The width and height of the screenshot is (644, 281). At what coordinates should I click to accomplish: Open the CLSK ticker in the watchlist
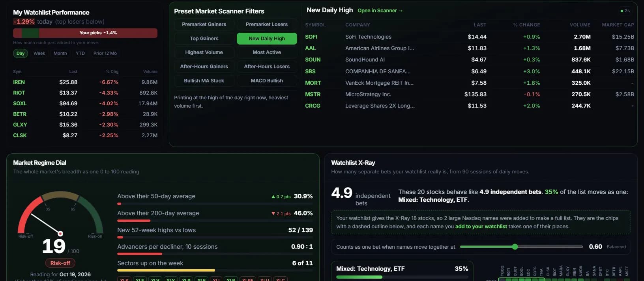point(20,136)
